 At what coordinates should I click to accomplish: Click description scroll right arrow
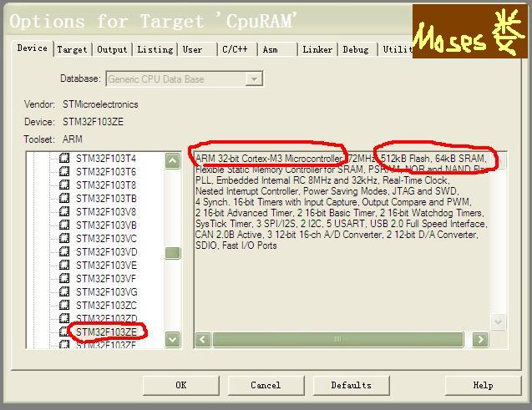pos(480,340)
